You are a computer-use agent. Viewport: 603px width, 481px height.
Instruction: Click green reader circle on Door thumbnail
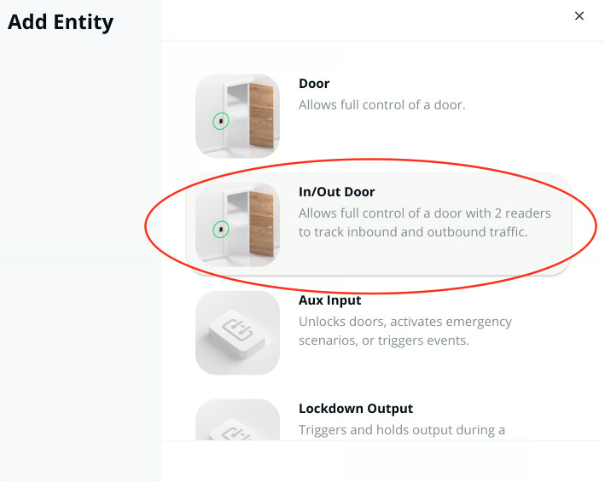[x=221, y=121]
